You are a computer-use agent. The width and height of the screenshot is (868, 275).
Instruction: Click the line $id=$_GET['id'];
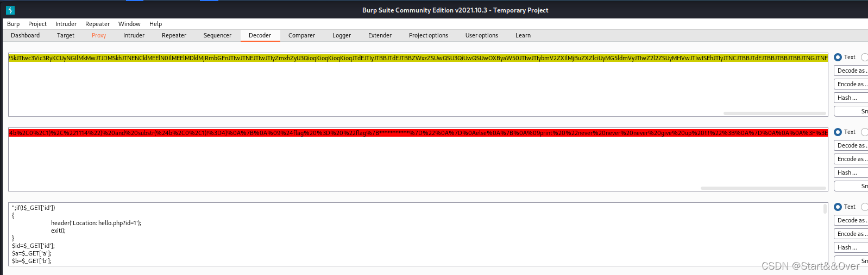pos(33,246)
